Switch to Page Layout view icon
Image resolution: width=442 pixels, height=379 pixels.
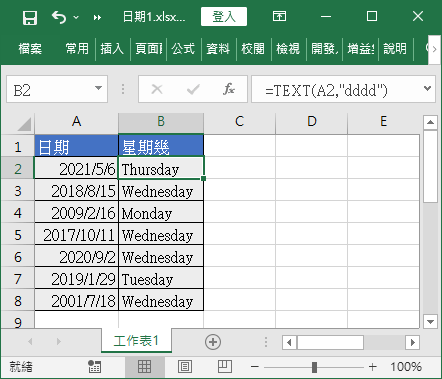tap(185, 366)
